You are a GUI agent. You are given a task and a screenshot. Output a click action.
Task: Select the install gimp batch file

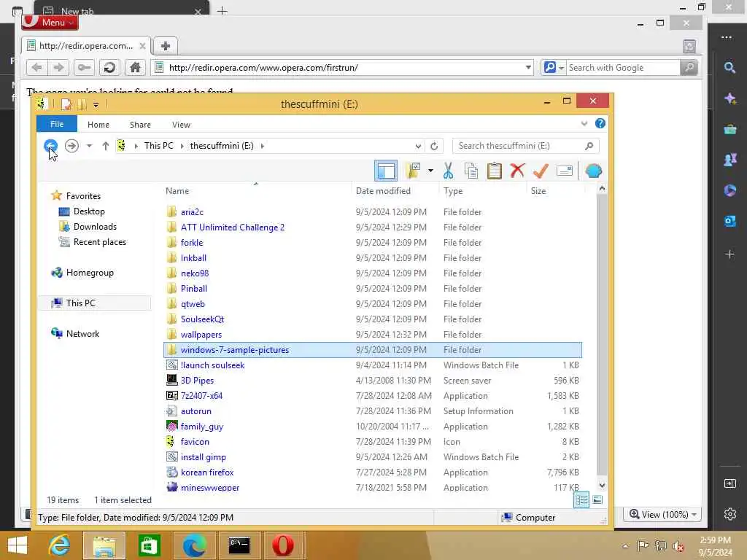coord(204,457)
